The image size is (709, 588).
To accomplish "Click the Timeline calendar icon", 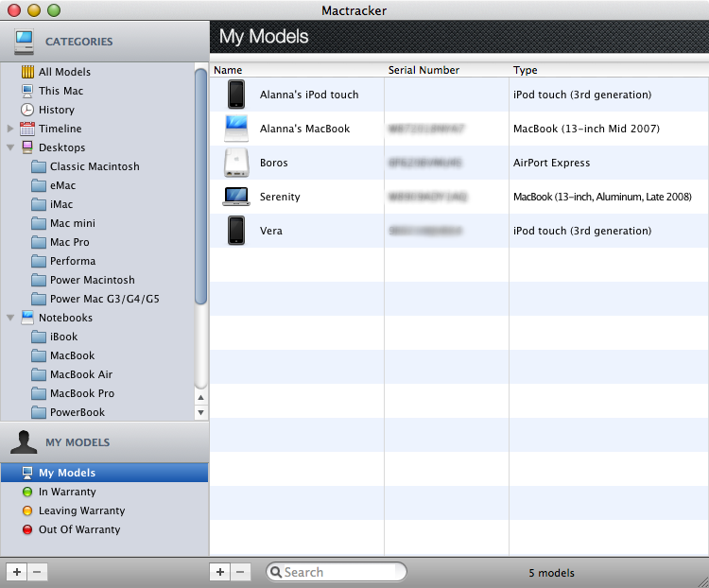I will pos(27,129).
